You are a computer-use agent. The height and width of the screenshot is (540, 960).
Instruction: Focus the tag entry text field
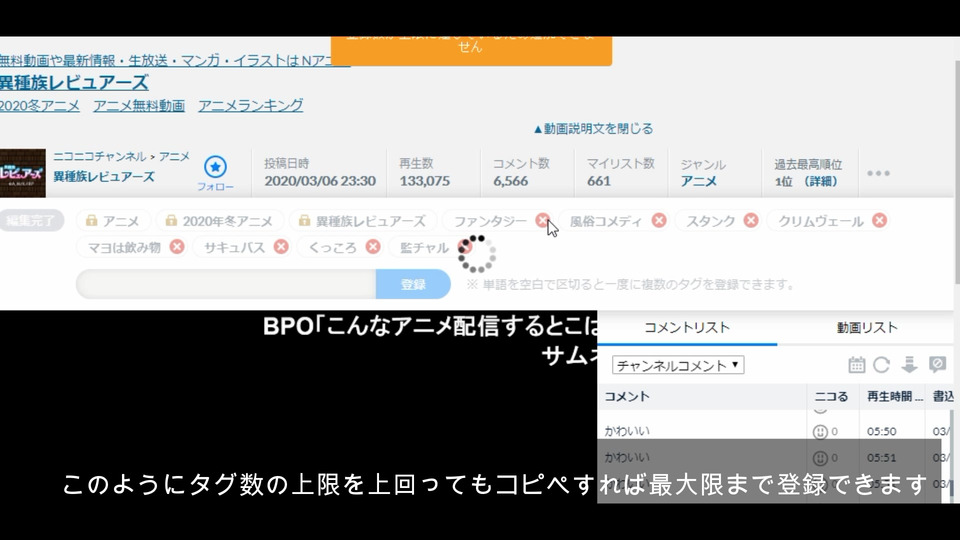pyautogui.click(x=226, y=284)
